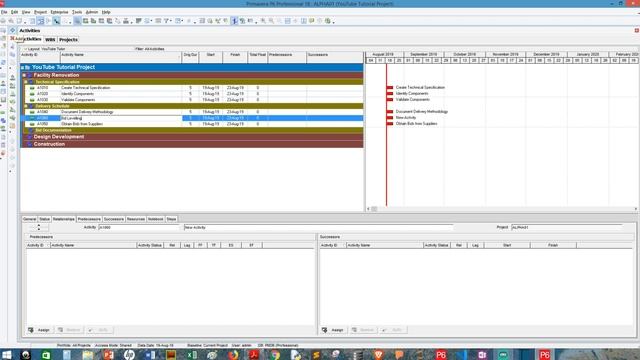Click the Zoom Out magnifier toolbar icon

point(271,21)
